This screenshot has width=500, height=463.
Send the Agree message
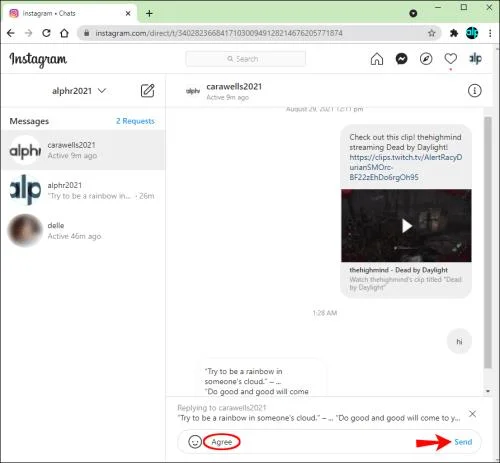(463, 442)
